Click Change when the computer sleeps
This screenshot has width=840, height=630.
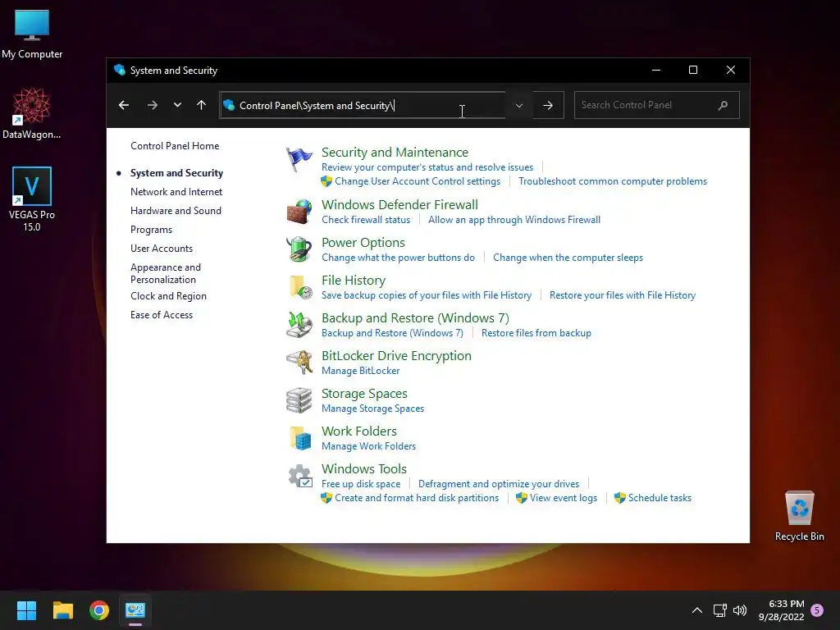(568, 258)
